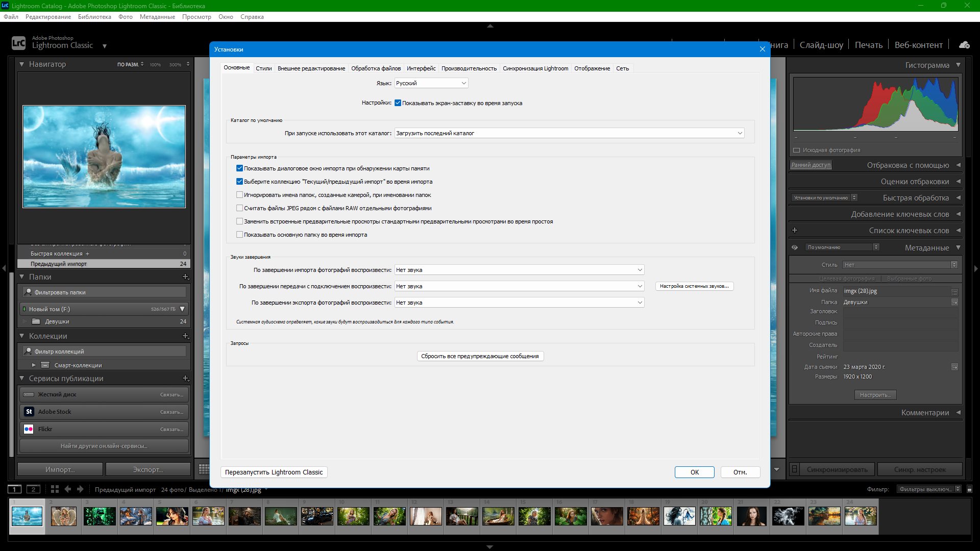Click the plus icon in Folders panel
This screenshot has height=551, width=980.
185,277
